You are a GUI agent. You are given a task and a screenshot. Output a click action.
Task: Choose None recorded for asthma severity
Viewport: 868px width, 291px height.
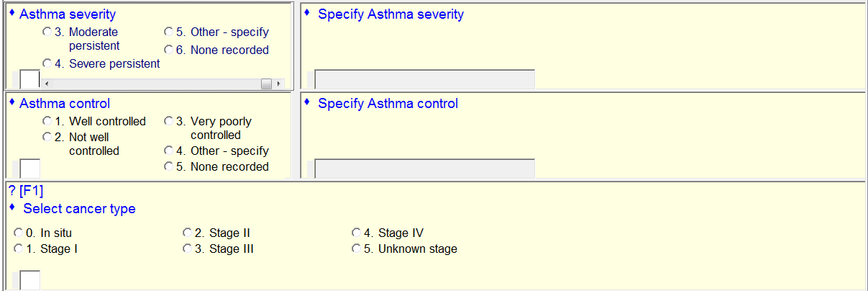[x=168, y=50]
